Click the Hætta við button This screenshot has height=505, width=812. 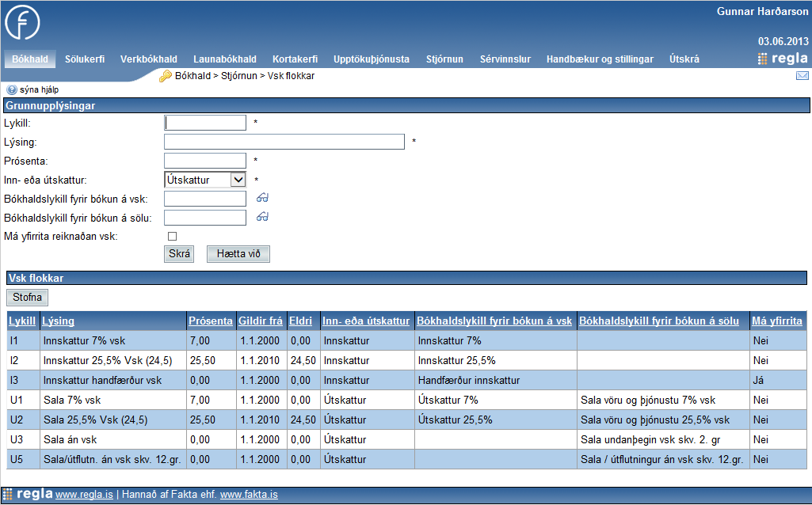coord(238,254)
